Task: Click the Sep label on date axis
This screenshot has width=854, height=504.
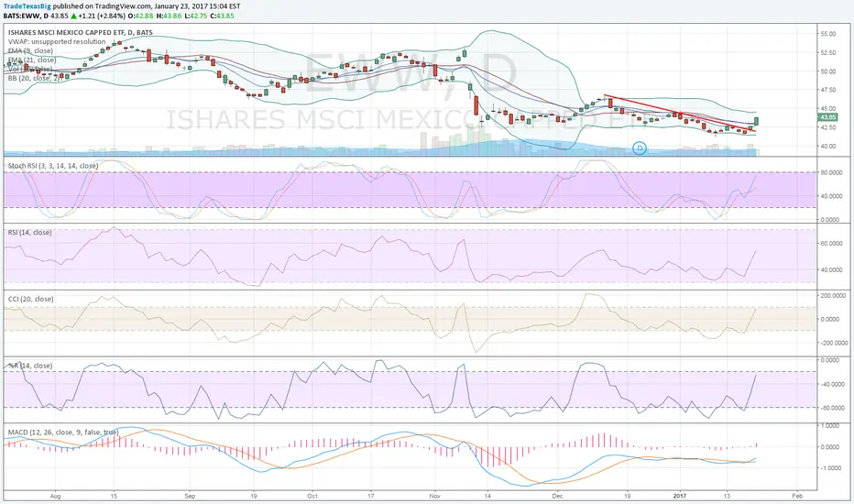Action: coord(190,497)
